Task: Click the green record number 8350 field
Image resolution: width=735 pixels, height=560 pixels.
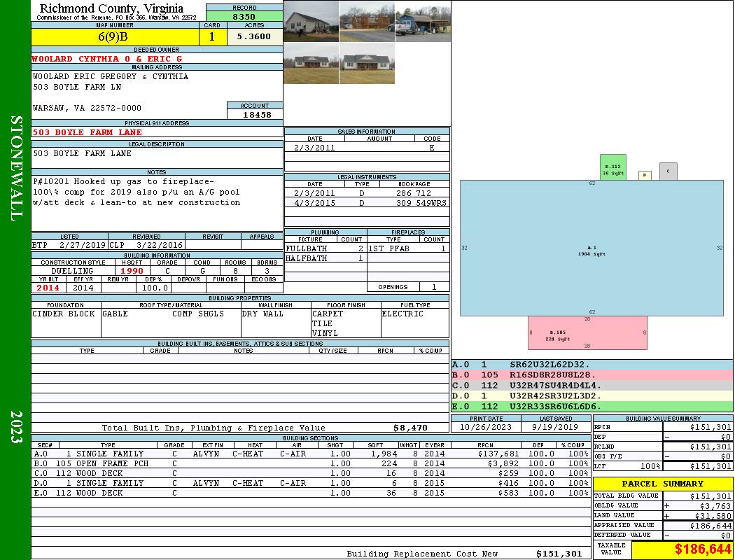Action: (244, 16)
